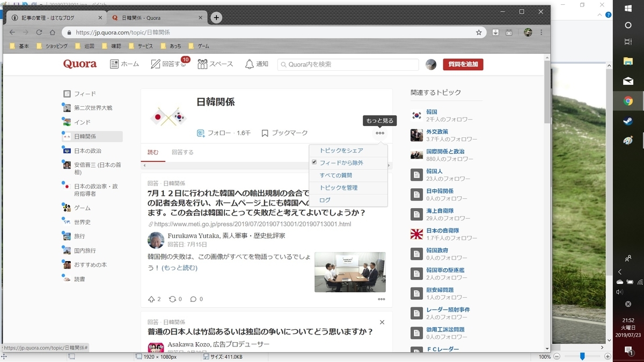Viewport: 644px width, 362px height.
Task: Open related topic 日本の自衛隊
Action: [443, 231]
